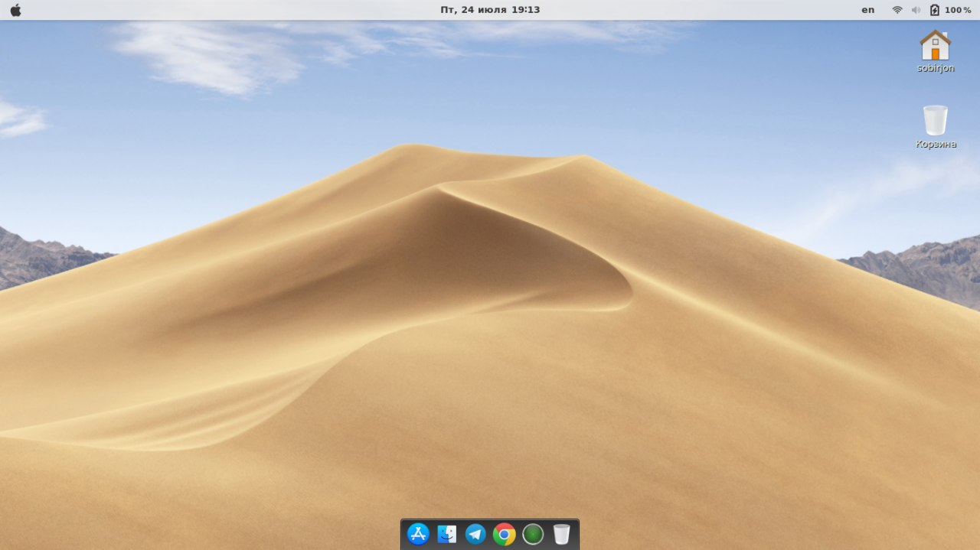Image resolution: width=980 pixels, height=550 pixels.
Task: Open the Wi-Fi network indicator
Action: (x=897, y=10)
